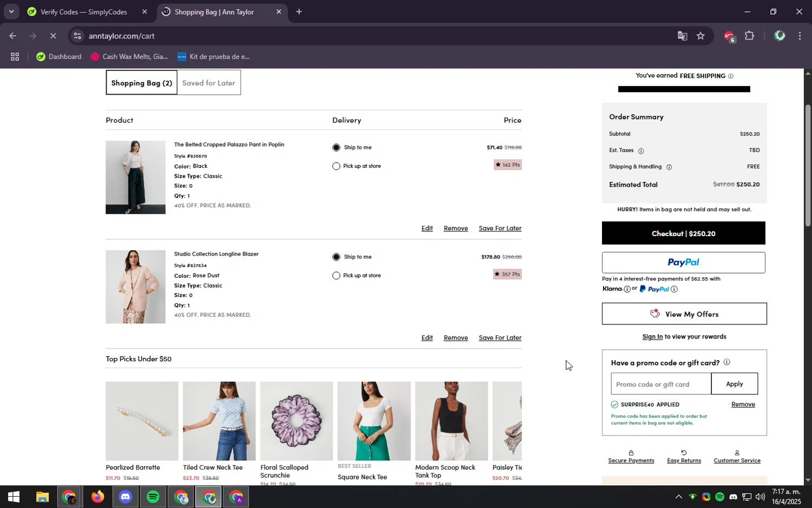Open Kit de prueba bookmark
812x508 pixels.
[214, 57]
